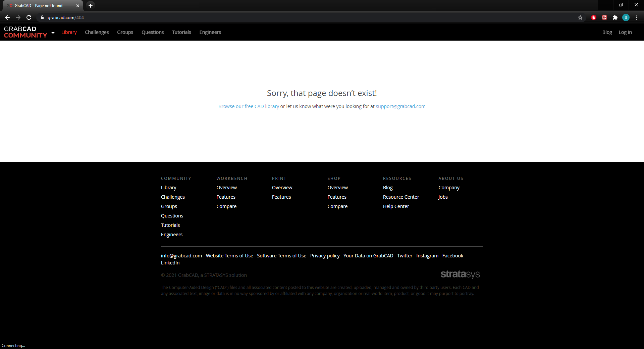Click the copyright line '© 2021 GrabCAD, a STRATASYS solution'
Screen dimensions: 644x349
(204, 275)
